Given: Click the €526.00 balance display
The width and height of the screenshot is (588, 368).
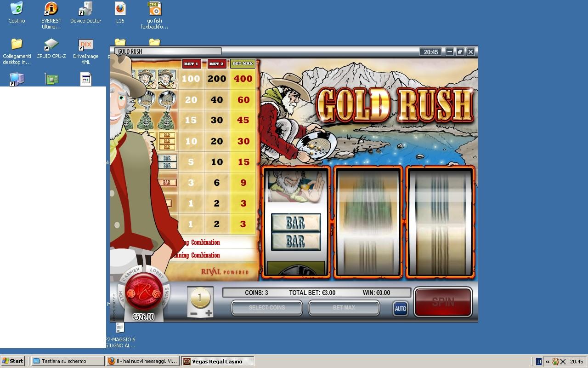Looking at the screenshot, I should coord(143,317).
